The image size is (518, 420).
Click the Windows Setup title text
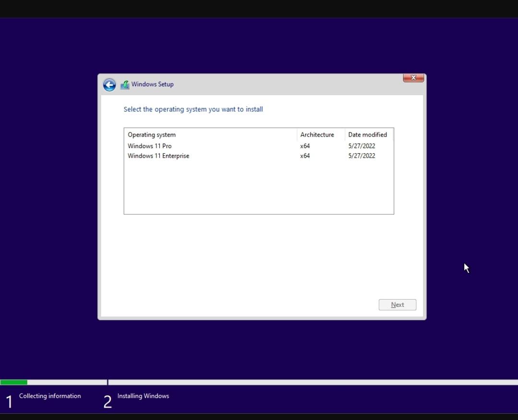coord(153,84)
